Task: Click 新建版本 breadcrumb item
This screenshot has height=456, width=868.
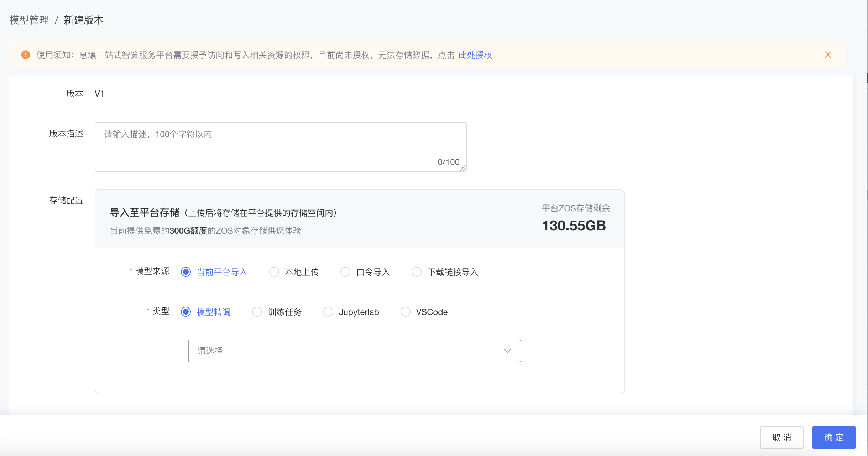Action: [x=84, y=20]
